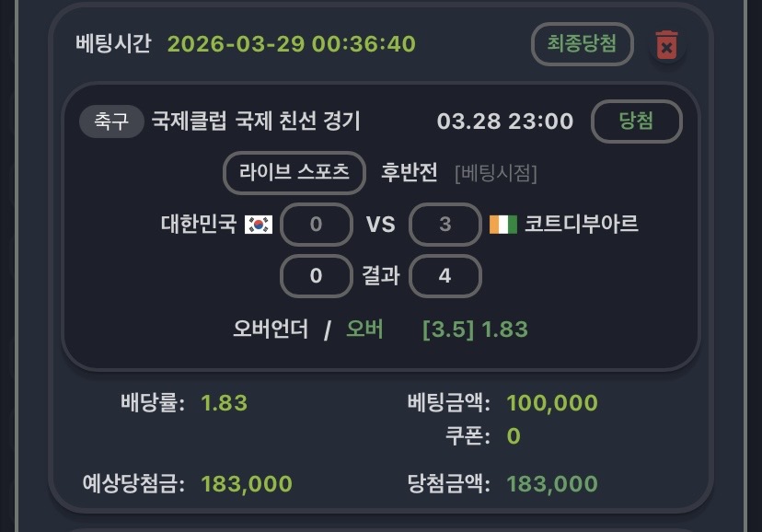Click the 대한민국 team name
The image size is (762, 532).
[x=199, y=225]
